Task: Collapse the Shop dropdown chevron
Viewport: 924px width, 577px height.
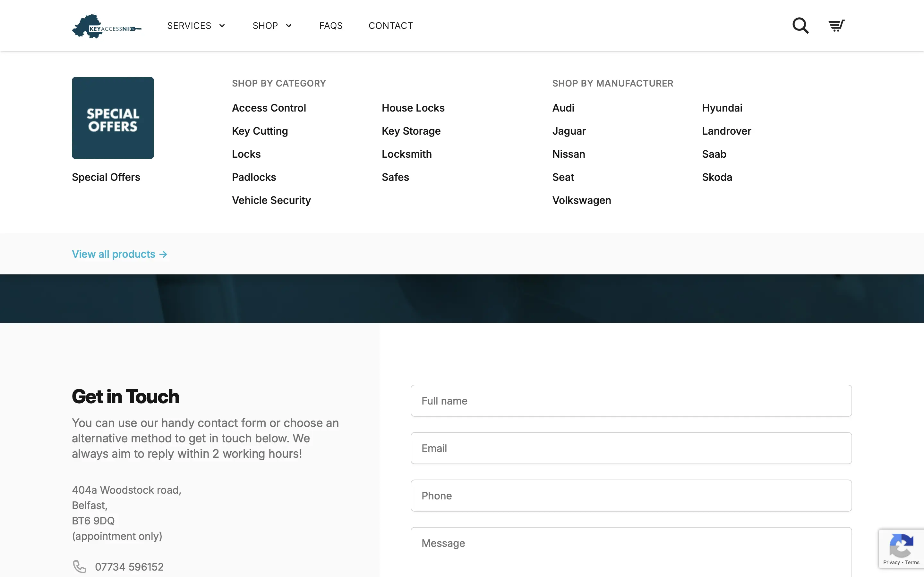Action: [x=289, y=26]
